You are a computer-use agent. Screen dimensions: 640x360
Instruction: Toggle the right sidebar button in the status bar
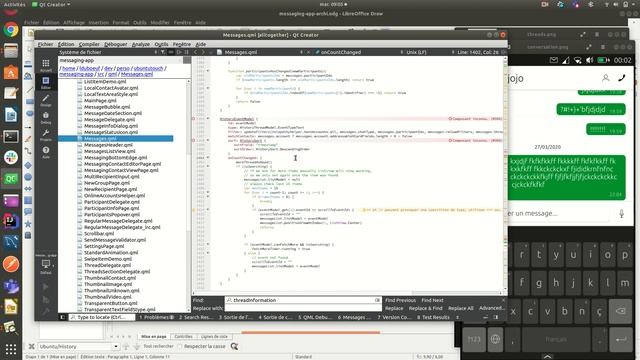(496, 317)
